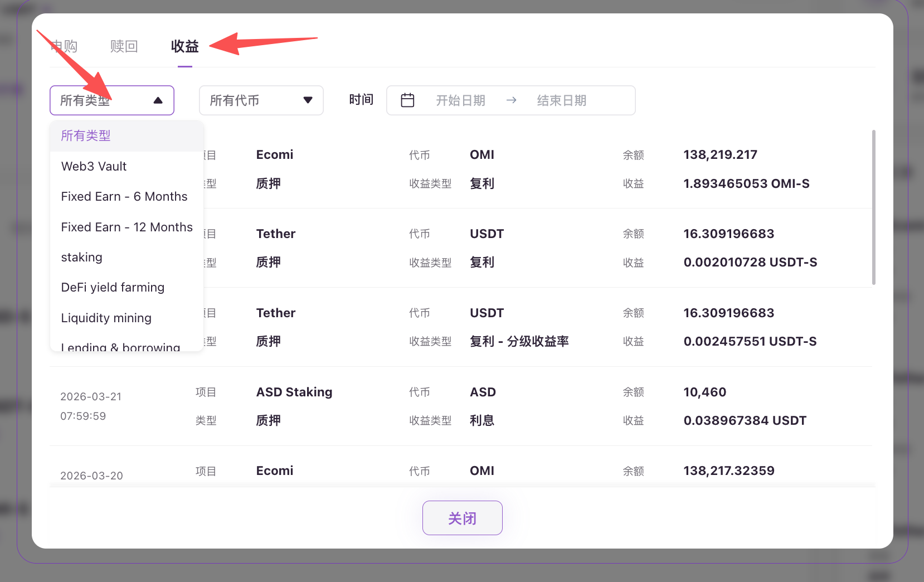Open the 收益 tab
924x582 pixels.
[184, 46]
